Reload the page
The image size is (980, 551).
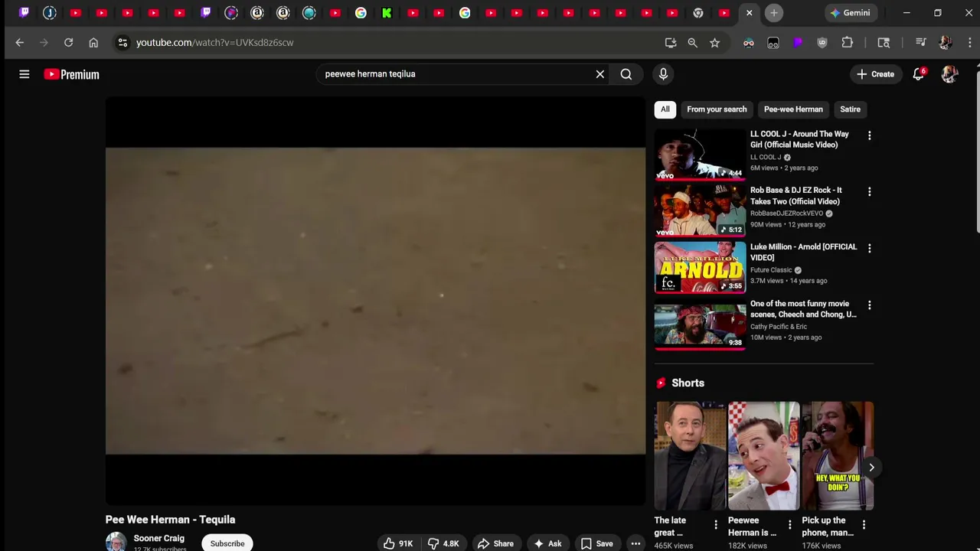[69, 43]
